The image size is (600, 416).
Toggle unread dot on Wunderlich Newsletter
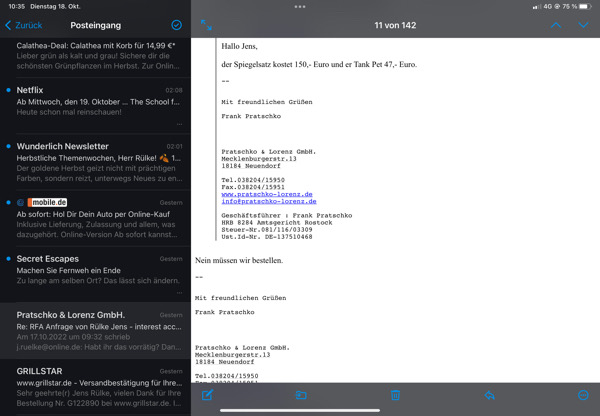8,146
